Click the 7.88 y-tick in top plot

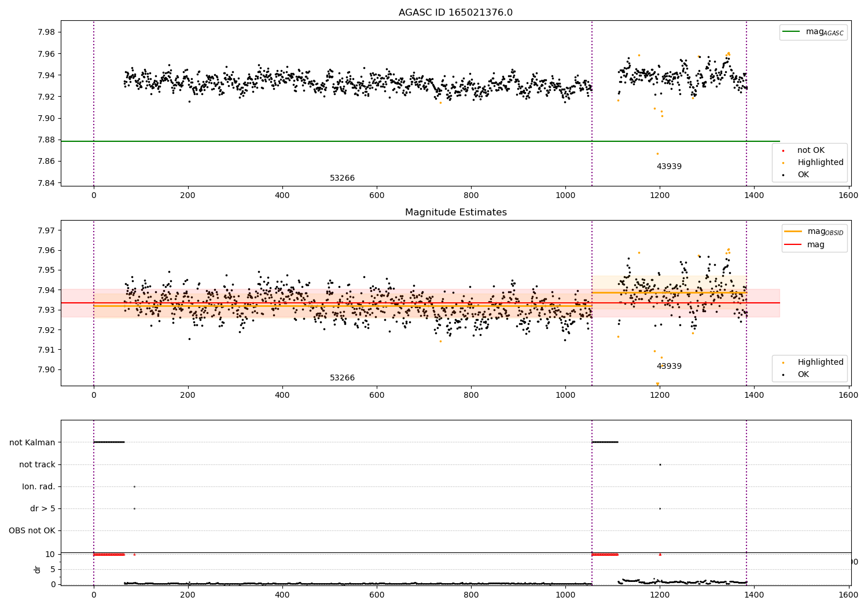[x=46, y=140]
